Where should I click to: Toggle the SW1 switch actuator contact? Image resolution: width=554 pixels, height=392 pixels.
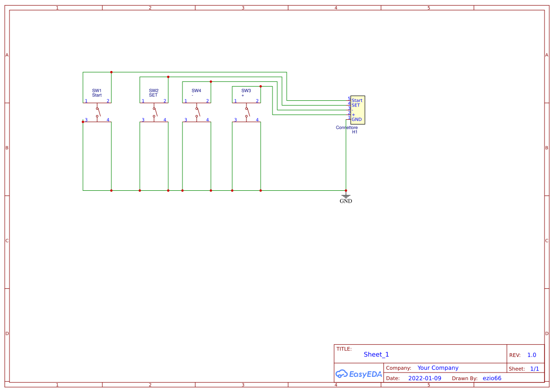coord(99,112)
